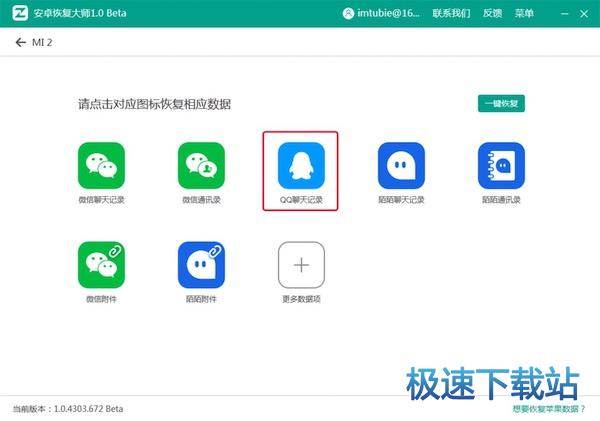Open WeChat chat records (微信聊天记录) icon
This screenshot has width=600, height=421.
point(101,165)
